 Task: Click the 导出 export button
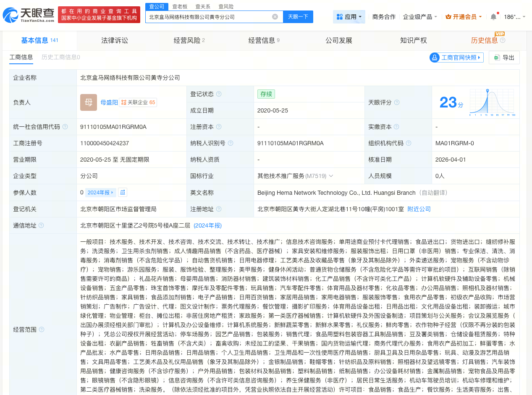click(x=504, y=58)
